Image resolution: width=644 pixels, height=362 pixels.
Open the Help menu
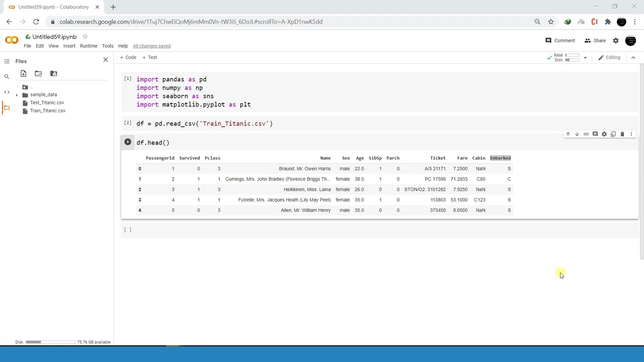point(123,46)
